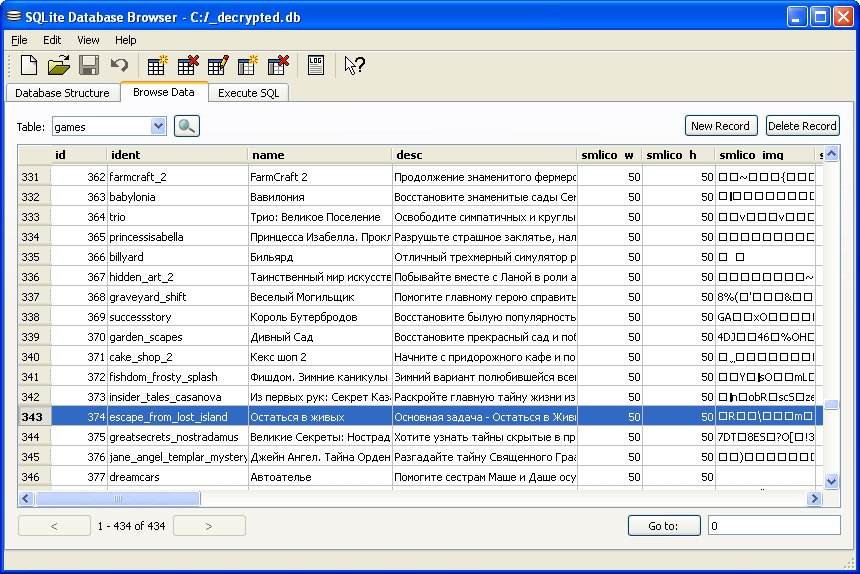The height and width of the screenshot is (574, 860).
Task: Select row header 343
Action: pyautogui.click(x=35, y=417)
